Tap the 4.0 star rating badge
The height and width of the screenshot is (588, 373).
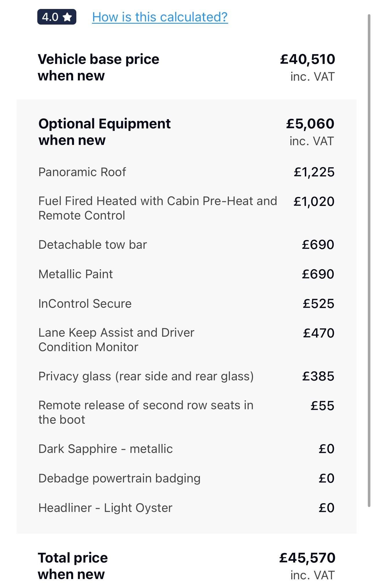point(57,17)
